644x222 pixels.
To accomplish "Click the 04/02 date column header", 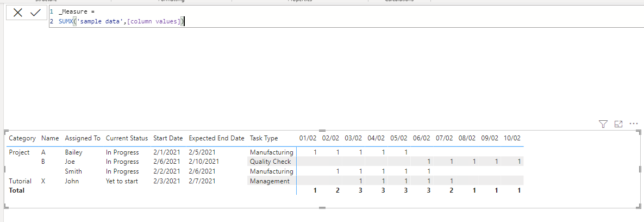I will [x=376, y=138].
